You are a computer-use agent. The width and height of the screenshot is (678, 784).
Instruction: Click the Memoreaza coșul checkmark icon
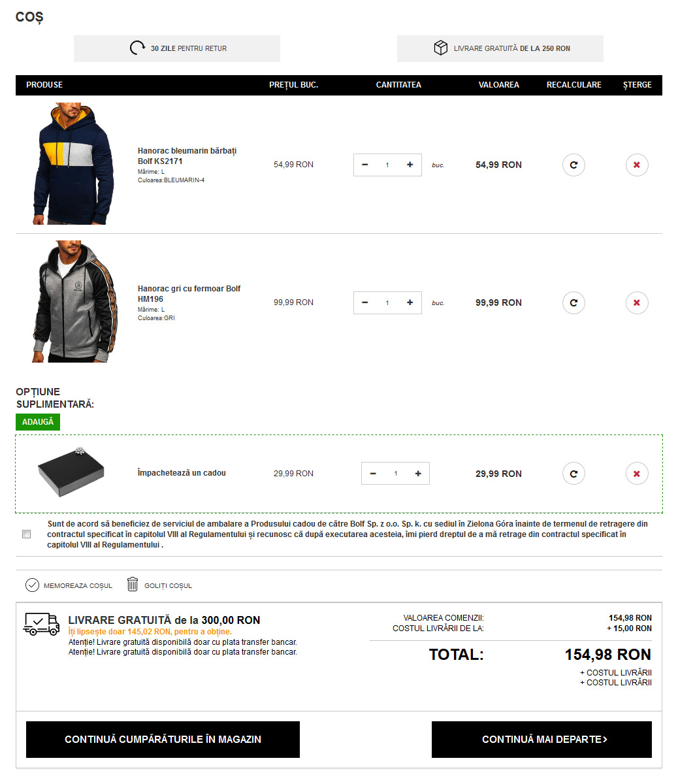click(x=32, y=585)
